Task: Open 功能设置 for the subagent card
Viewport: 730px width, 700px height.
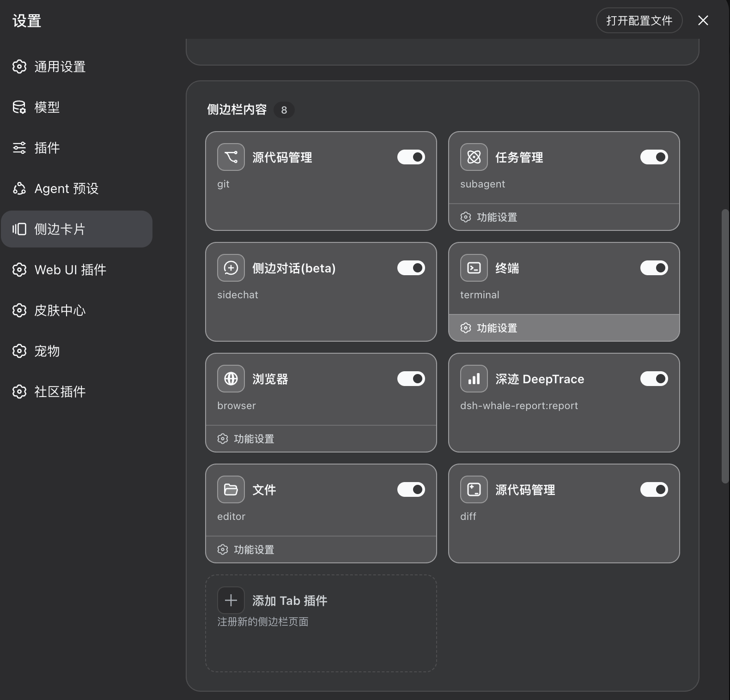Action: click(x=564, y=217)
